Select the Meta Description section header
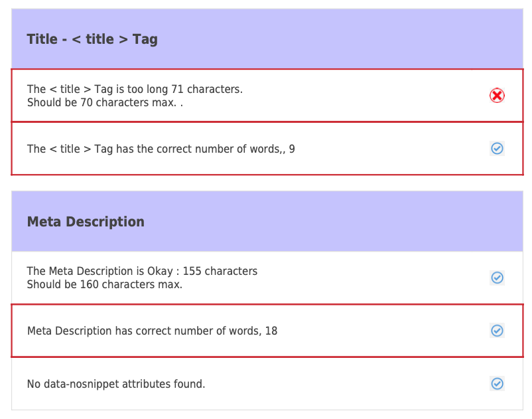 tap(267, 221)
